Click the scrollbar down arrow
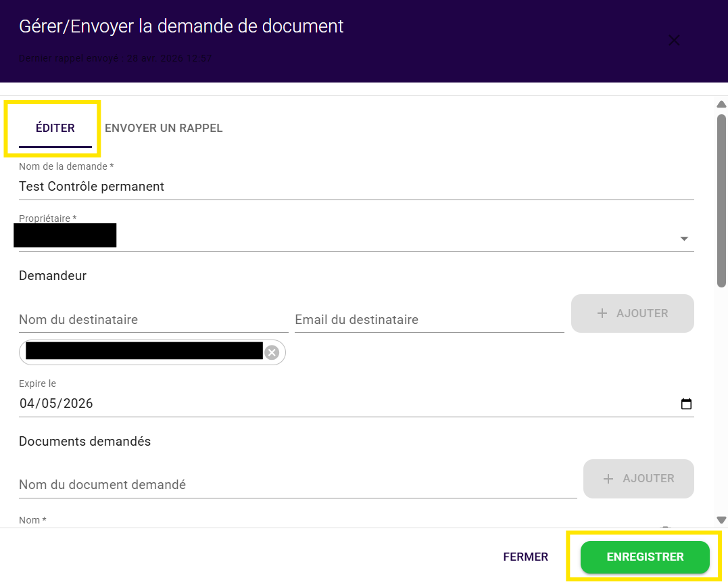Image resolution: width=728 pixels, height=583 pixels. click(721, 520)
